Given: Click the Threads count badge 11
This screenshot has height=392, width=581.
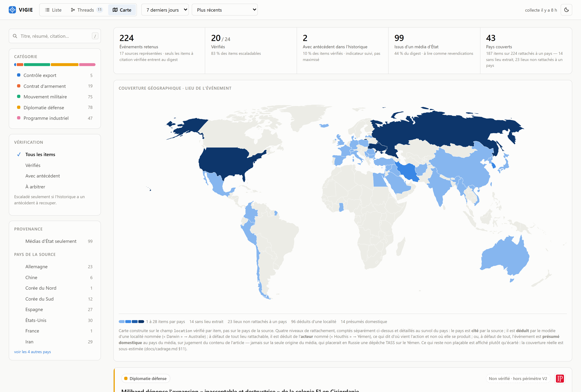Looking at the screenshot, I should tap(100, 10).
